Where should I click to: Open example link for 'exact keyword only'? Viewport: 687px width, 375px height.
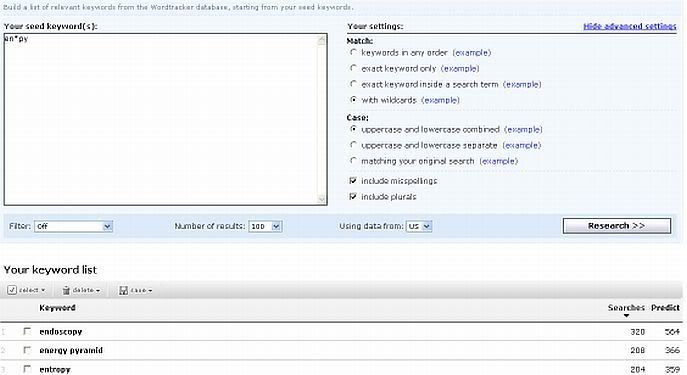(460, 68)
